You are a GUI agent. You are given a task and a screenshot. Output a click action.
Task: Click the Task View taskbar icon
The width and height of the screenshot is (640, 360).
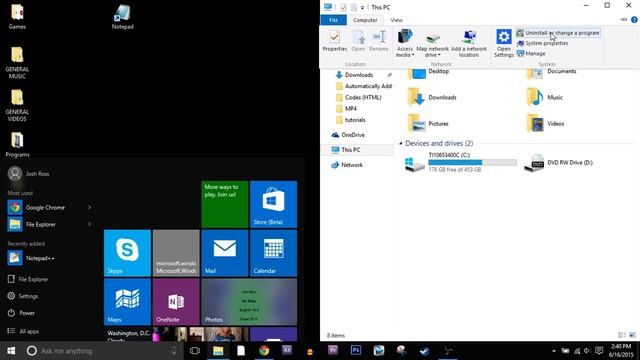click(x=195, y=351)
